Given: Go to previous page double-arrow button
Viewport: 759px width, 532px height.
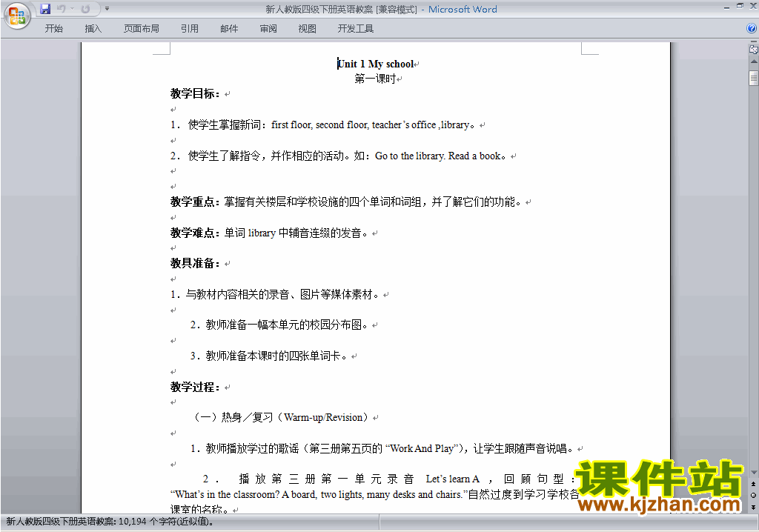Looking at the screenshot, I should click(754, 484).
